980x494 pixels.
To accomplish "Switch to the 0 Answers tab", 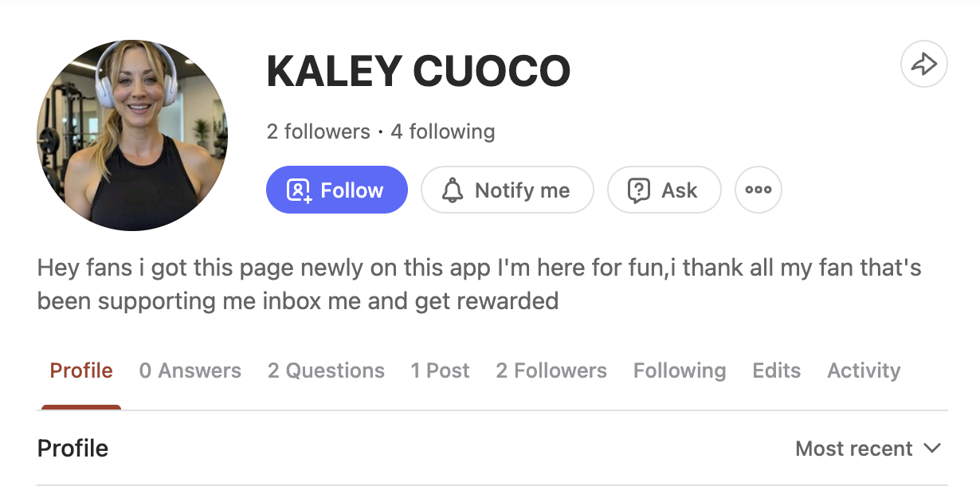I will pyautogui.click(x=190, y=370).
